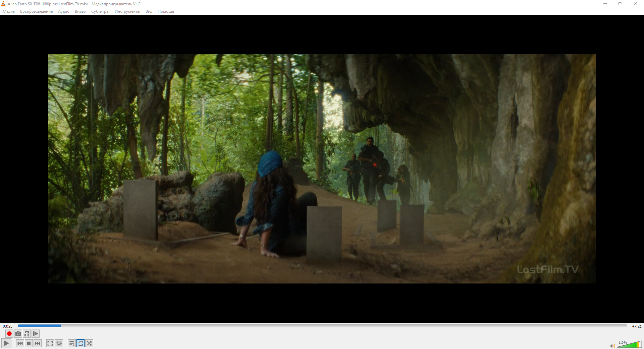644x349 pixels.
Task: Enable shuffle random playback
Action: 89,343
